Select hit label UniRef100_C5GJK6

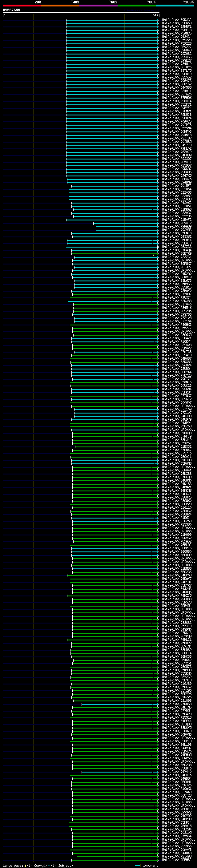pos(177,785)
